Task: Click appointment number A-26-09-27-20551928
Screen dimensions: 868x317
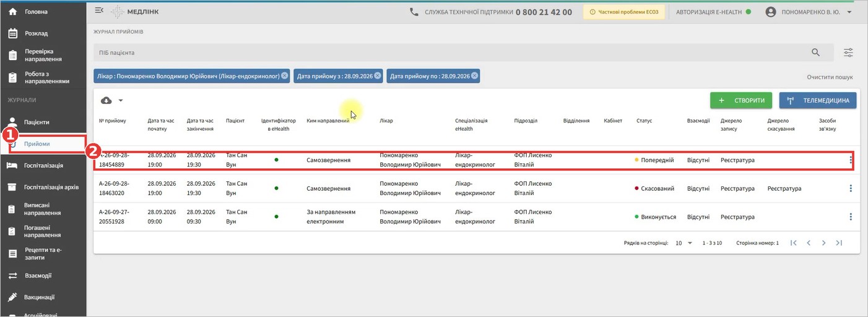Action: (x=114, y=217)
